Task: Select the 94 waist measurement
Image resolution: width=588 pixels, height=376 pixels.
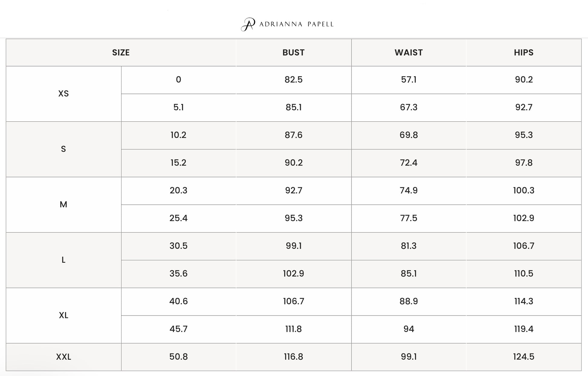Action: pos(409,329)
